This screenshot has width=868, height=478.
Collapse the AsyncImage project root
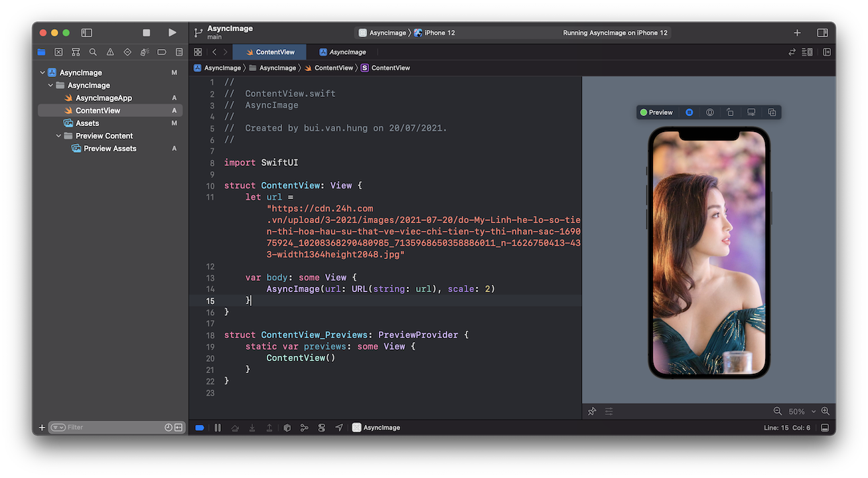click(42, 73)
